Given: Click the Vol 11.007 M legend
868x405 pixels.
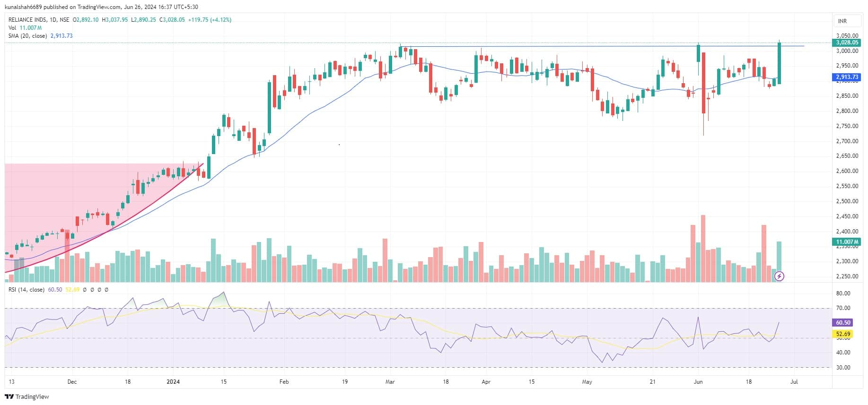Looking at the screenshot, I should (x=25, y=28).
